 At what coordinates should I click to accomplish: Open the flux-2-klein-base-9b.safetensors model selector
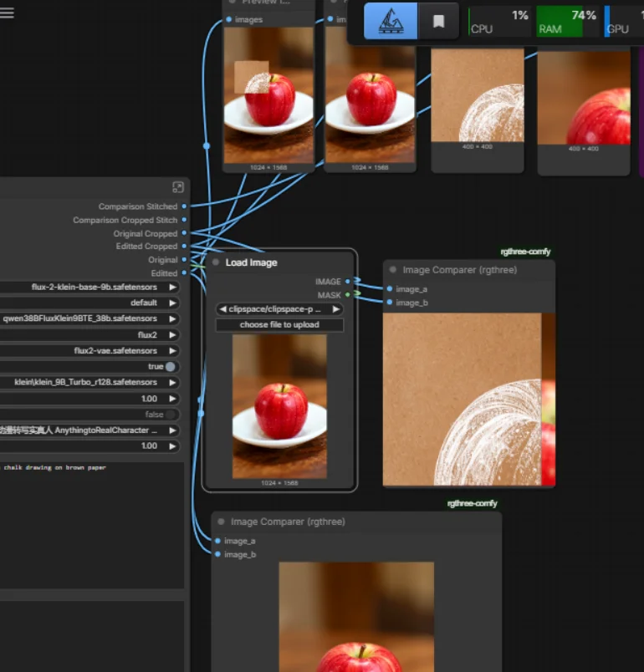pyautogui.click(x=89, y=288)
